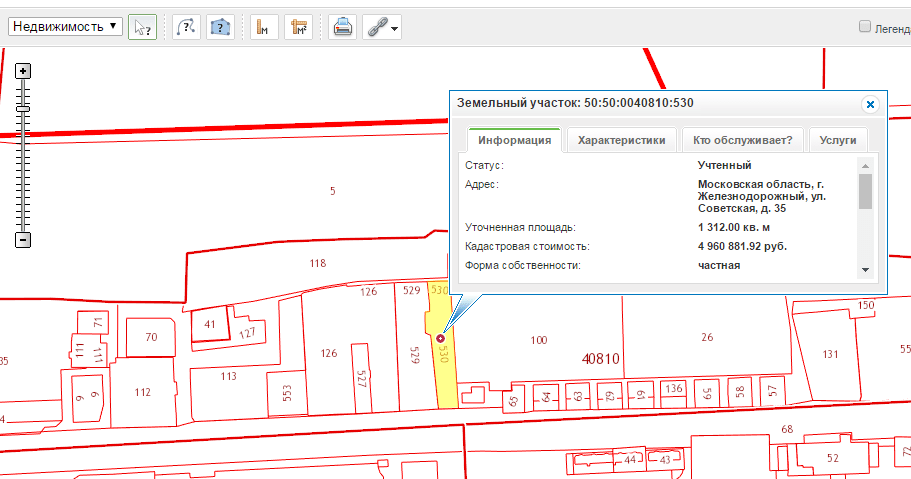Click the print map icon

coord(343,27)
